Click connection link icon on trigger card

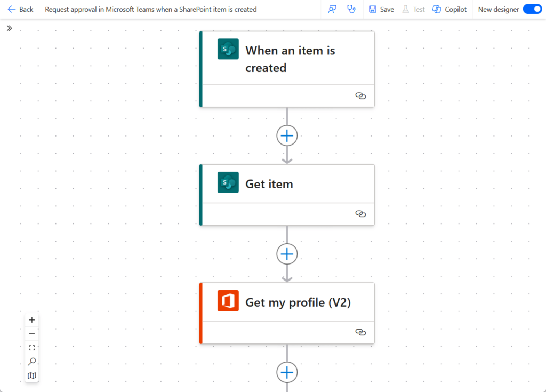[x=360, y=96]
